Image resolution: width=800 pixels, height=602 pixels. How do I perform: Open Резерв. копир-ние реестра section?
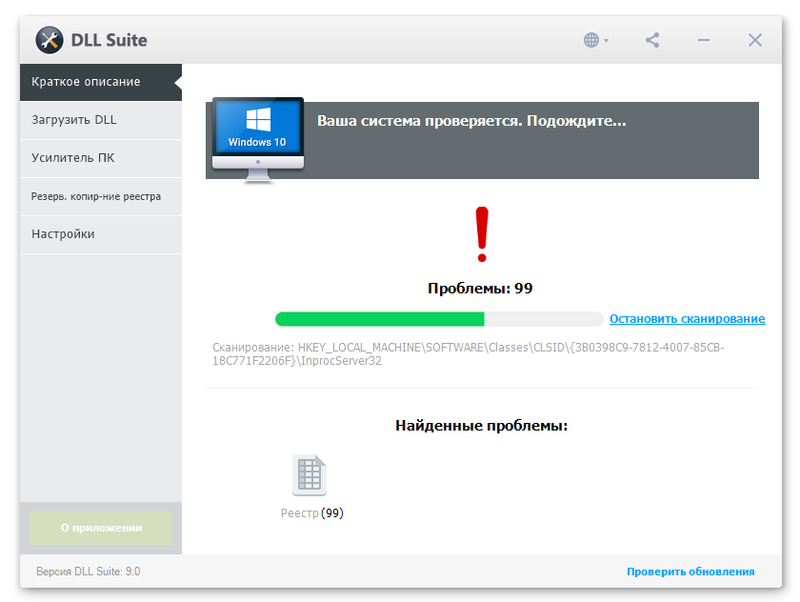(101, 196)
